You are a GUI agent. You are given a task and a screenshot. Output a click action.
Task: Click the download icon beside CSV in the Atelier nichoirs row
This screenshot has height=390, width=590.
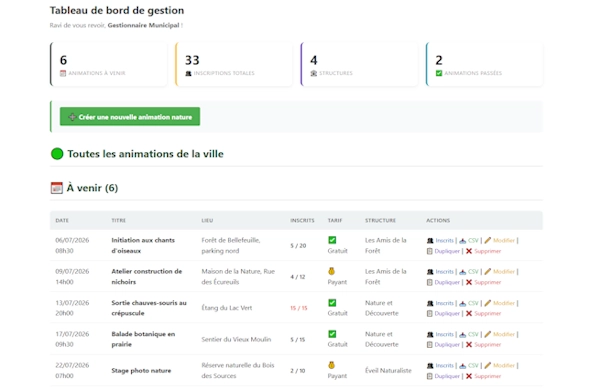462,272
